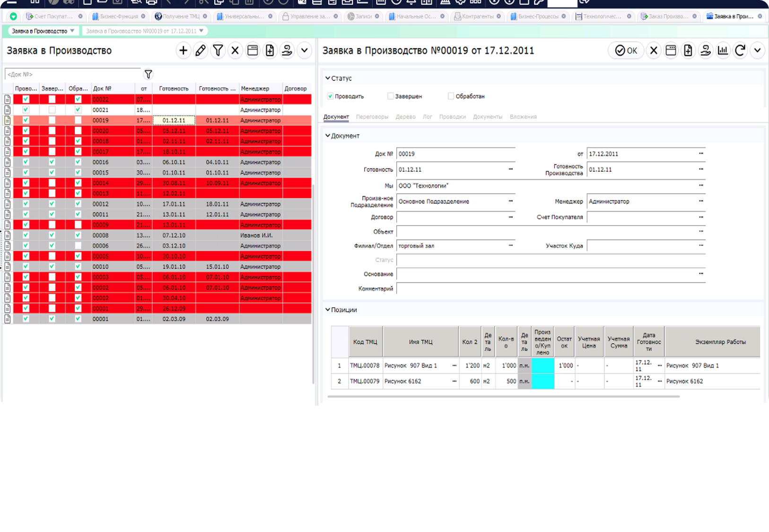Screen dimensions: 769x532
Task: Click cyan cell in the Рисунок 6162 row
Action: click(x=542, y=381)
